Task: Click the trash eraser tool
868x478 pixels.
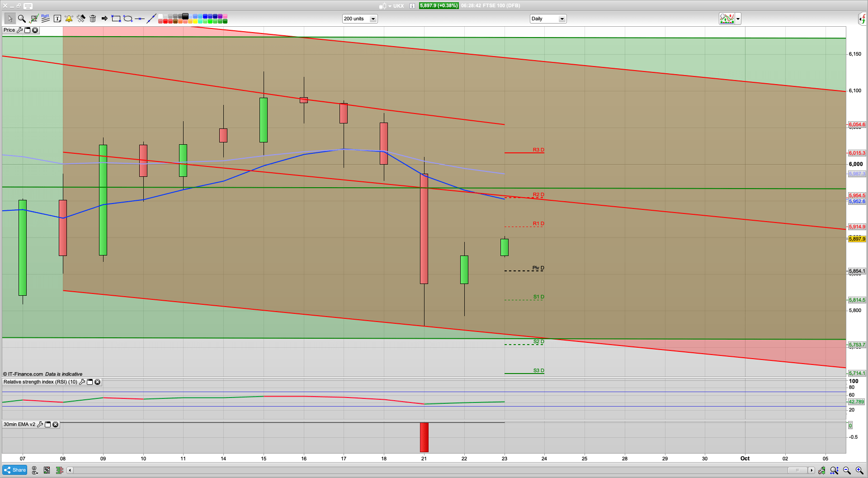Action: (x=93, y=19)
